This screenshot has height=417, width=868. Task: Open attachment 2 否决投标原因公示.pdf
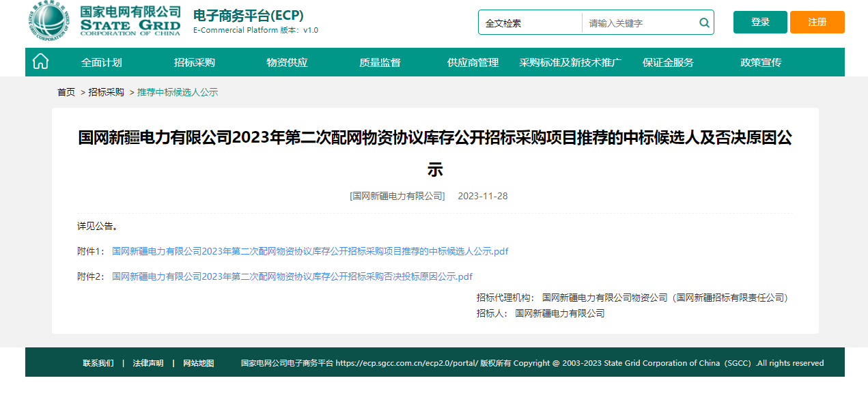coord(292,276)
